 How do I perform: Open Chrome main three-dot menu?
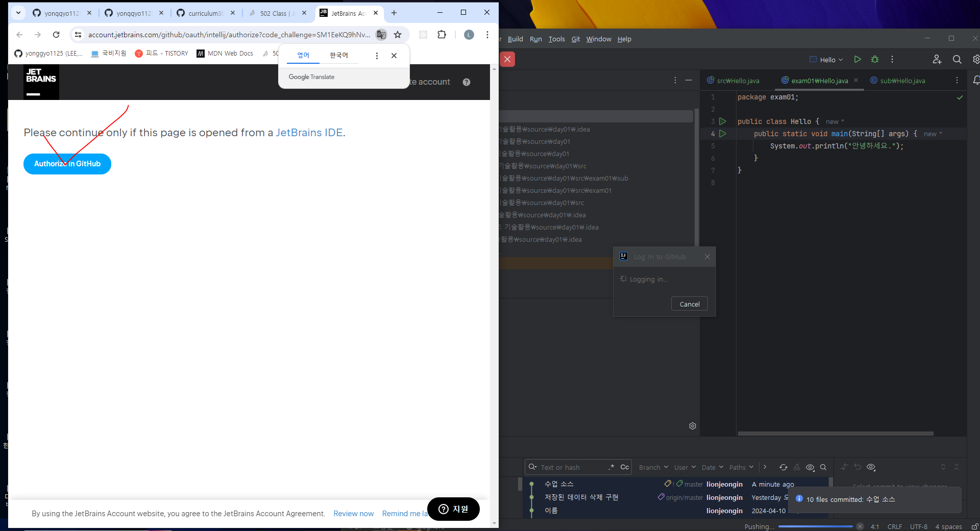tap(487, 35)
